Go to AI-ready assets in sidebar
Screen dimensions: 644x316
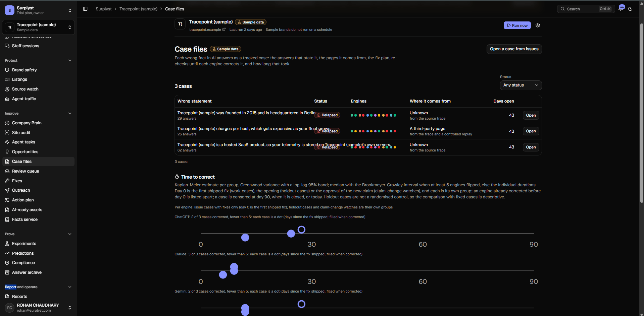point(39,210)
